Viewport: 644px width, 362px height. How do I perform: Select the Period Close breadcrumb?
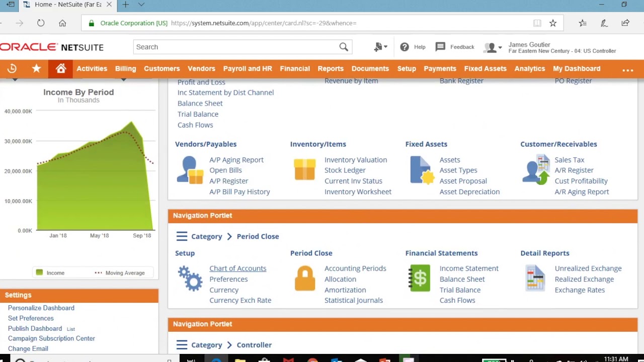tap(258, 236)
